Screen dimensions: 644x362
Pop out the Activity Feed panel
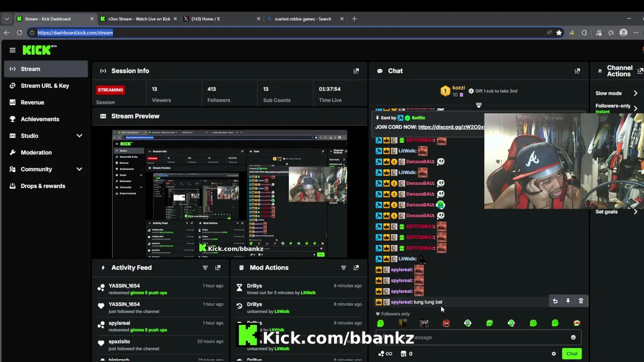tap(218, 267)
